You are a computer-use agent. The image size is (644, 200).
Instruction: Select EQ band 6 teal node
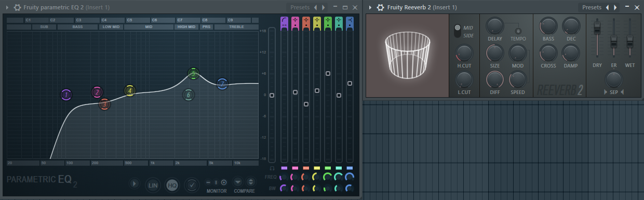tap(189, 95)
